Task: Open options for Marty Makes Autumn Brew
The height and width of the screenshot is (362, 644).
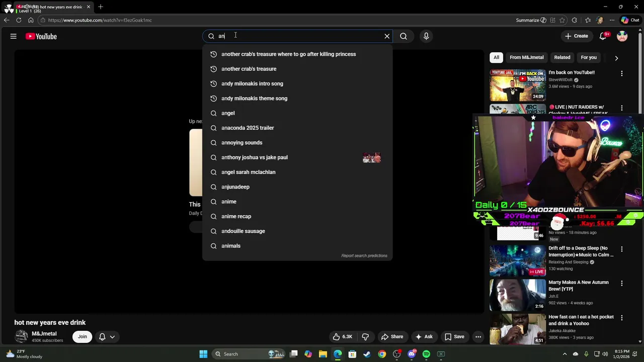Action: 621,283
